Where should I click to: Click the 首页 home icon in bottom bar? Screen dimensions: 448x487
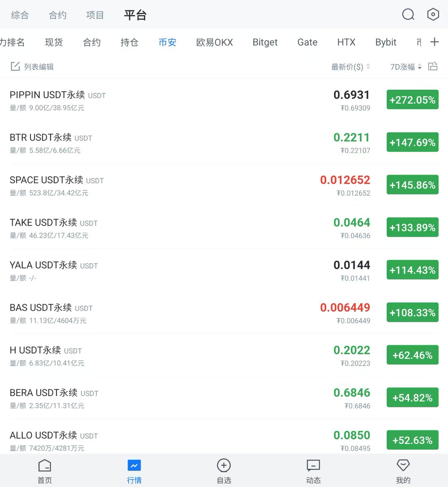click(x=45, y=465)
